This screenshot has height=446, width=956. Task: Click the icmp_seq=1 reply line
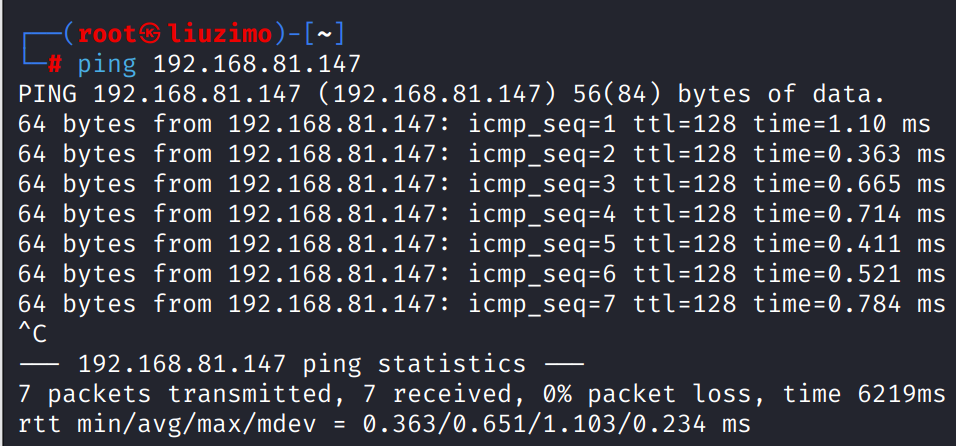(474, 124)
